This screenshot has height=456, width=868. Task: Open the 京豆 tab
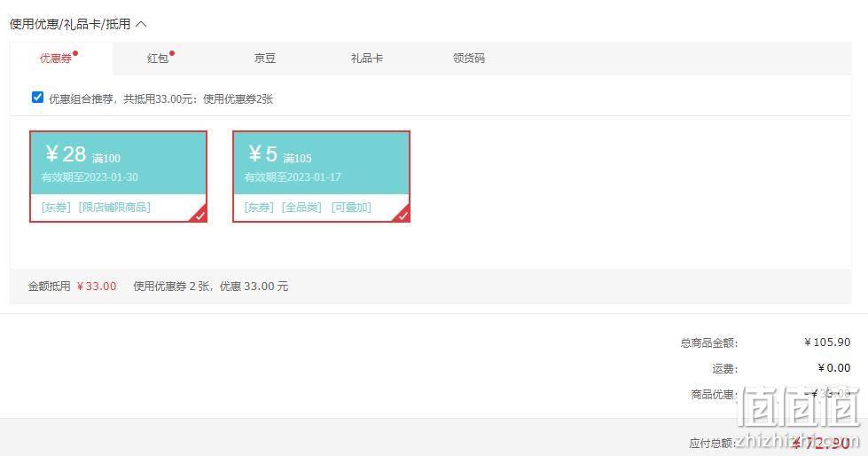coord(264,59)
